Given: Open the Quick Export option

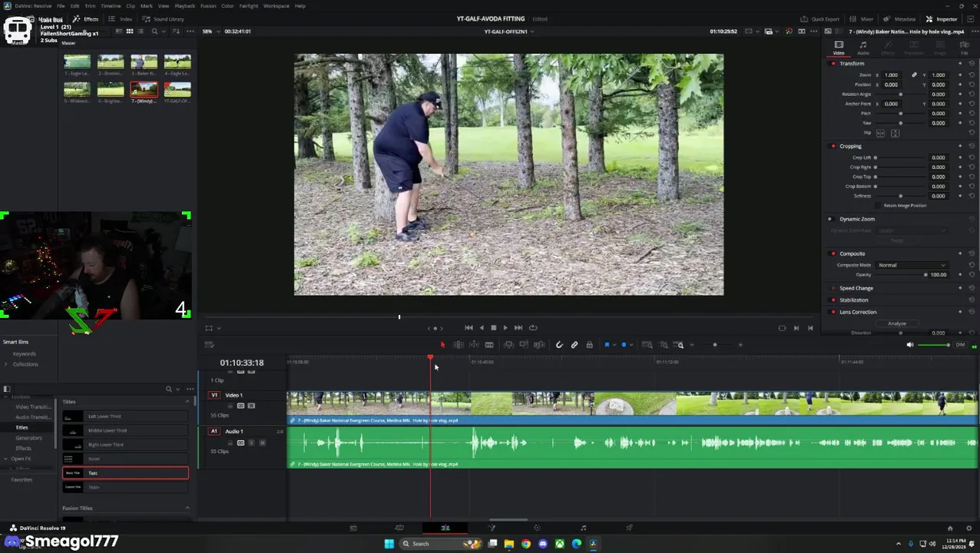Looking at the screenshot, I should tap(820, 19).
